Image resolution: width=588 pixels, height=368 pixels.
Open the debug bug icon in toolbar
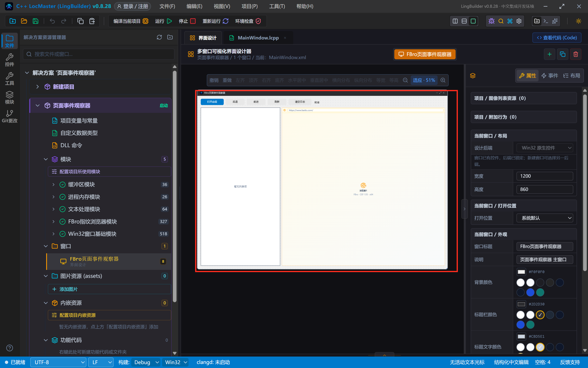point(491,21)
